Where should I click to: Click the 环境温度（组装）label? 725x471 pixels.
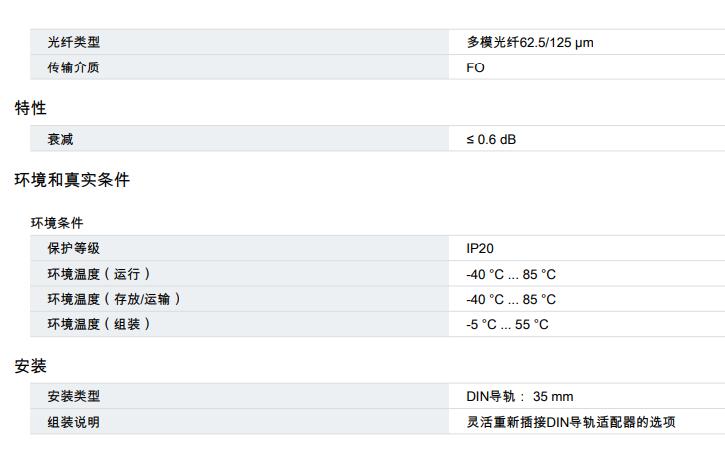[98, 323]
